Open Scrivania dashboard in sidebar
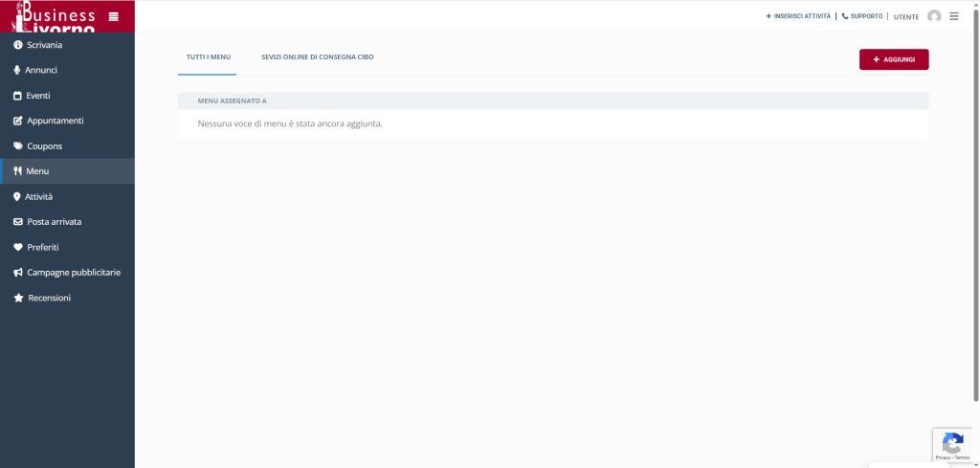This screenshot has height=468, width=980. (x=44, y=45)
